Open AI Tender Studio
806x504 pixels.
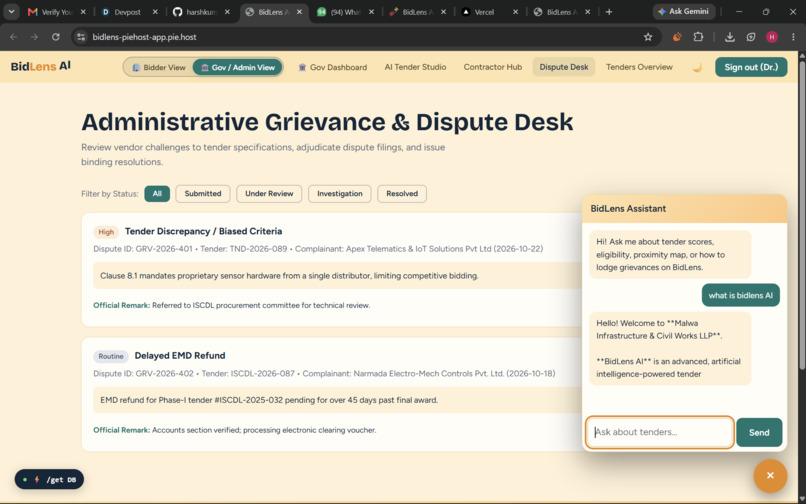point(415,67)
